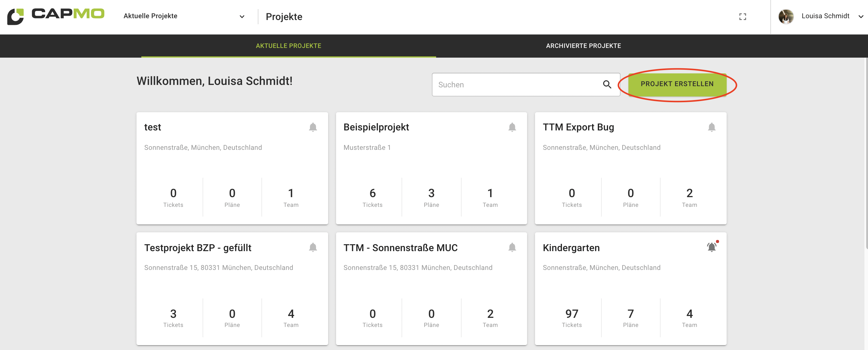Click Louisa Schmidt's profile avatar
868x350 pixels.
786,16
